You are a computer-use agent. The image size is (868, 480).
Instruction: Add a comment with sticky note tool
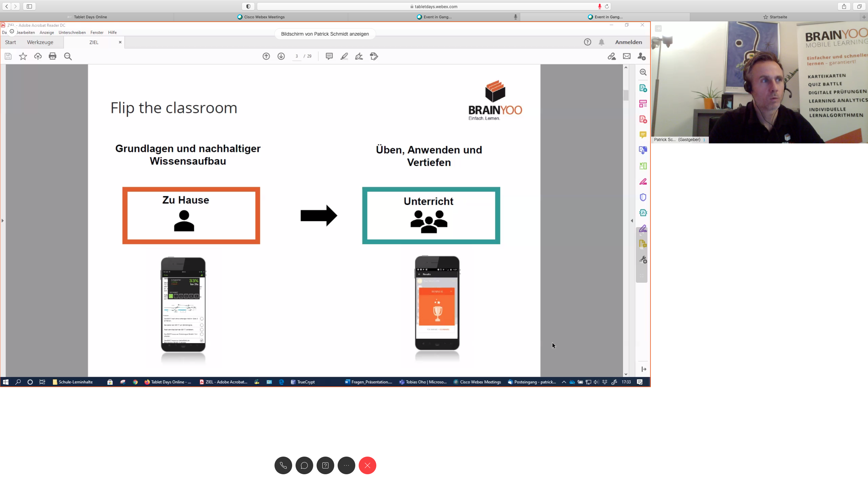tap(329, 56)
